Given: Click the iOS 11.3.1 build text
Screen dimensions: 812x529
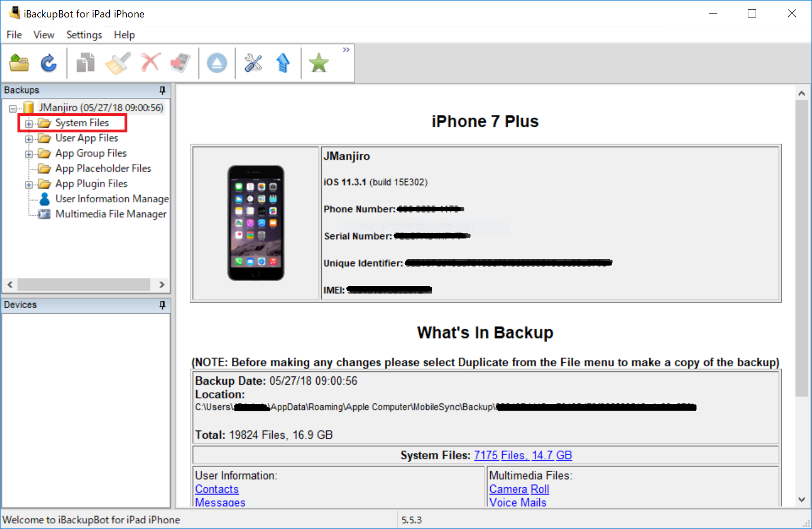Looking at the screenshot, I should (375, 182).
